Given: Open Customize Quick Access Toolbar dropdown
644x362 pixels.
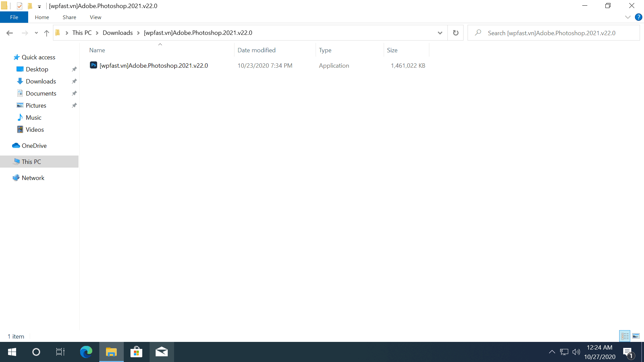Looking at the screenshot, I should tap(39, 7).
